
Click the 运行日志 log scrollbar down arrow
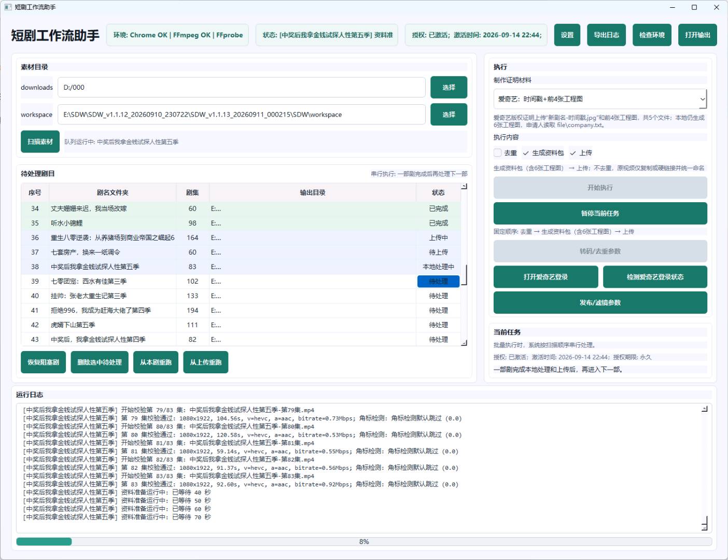click(x=705, y=527)
